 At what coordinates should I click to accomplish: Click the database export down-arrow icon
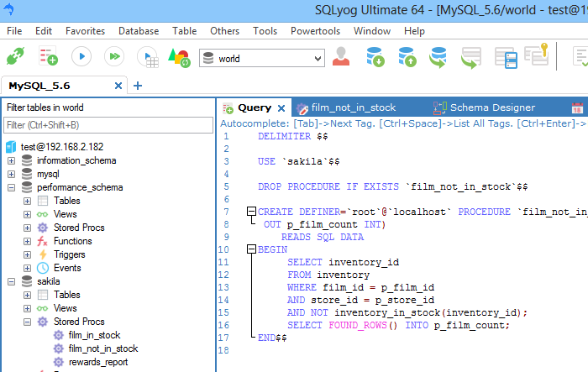pos(375,57)
